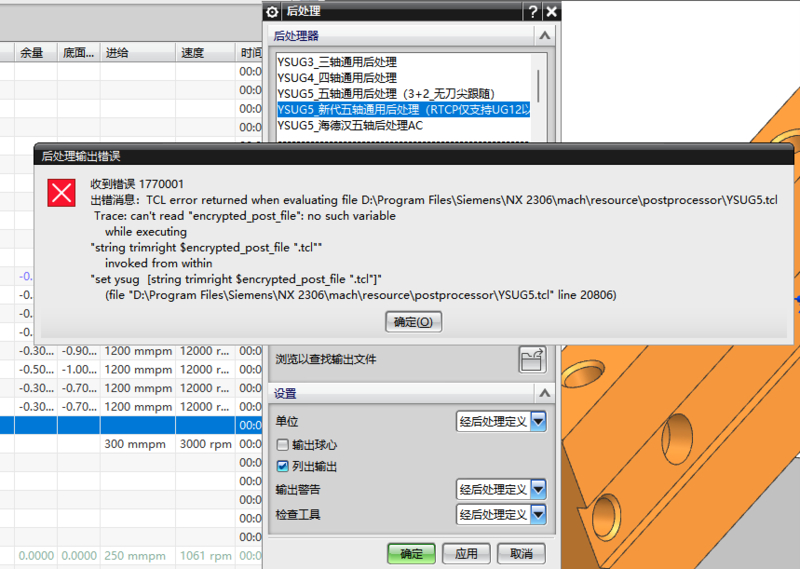Image resolution: width=800 pixels, height=569 pixels.
Task: Click the 余量 column header
Action: click(36, 53)
